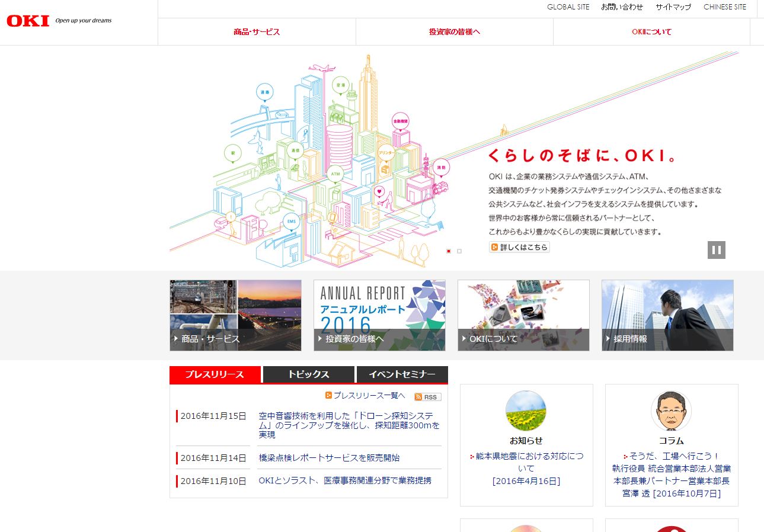Screen dimensions: 764x532
Task: Open the drone detection system press release
Action: [350, 425]
